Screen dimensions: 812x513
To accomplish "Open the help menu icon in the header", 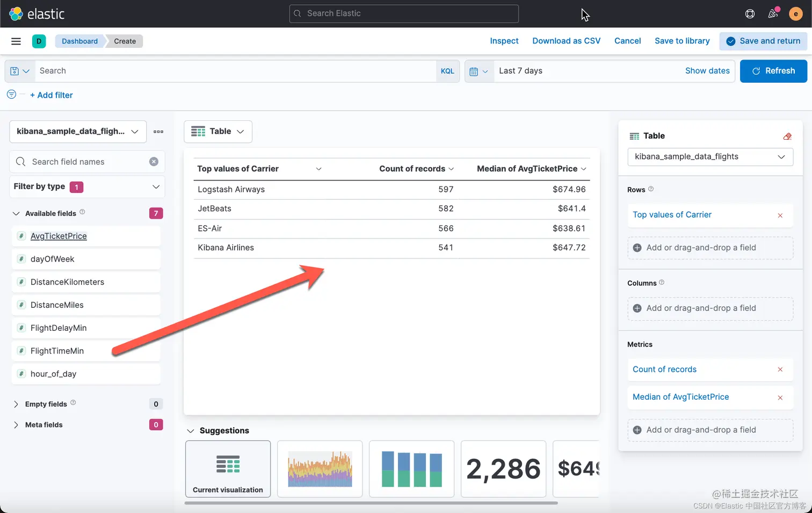I will tap(750, 14).
